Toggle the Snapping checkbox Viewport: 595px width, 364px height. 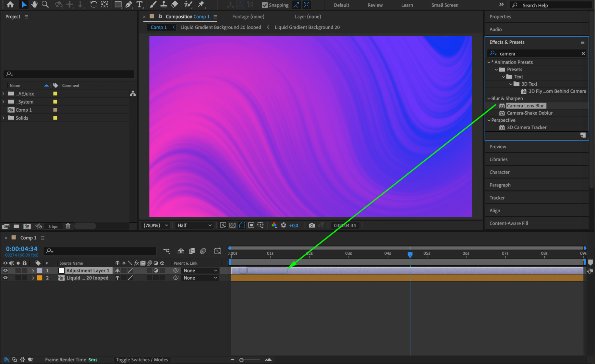265,5
